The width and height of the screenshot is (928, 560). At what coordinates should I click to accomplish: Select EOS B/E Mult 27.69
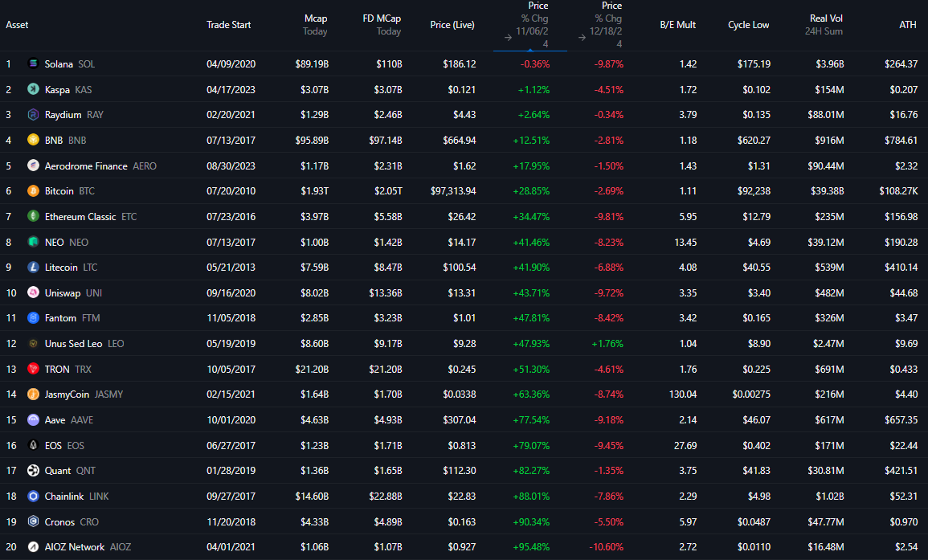685,445
